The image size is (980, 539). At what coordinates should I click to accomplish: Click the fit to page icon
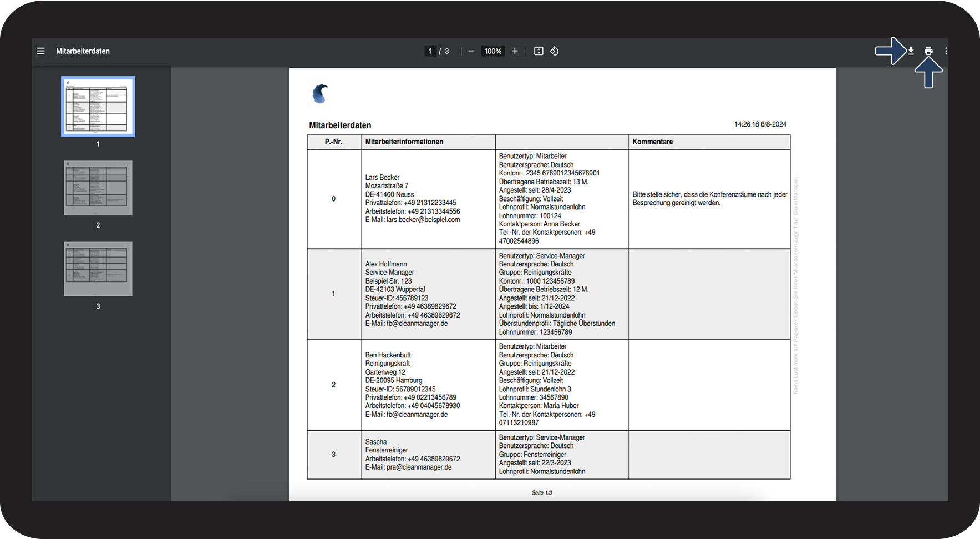(x=539, y=51)
